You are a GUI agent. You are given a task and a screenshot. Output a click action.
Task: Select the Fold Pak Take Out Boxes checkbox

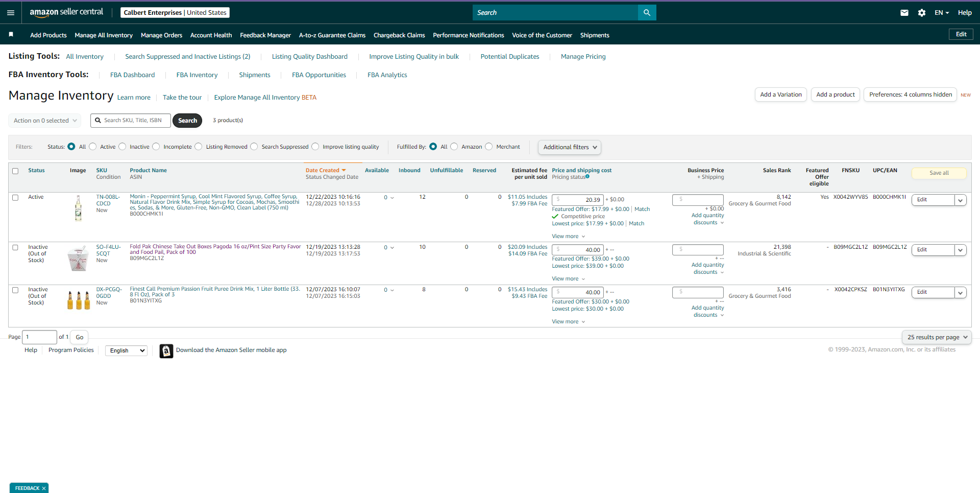pyautogui.click(x=15, y=248)
